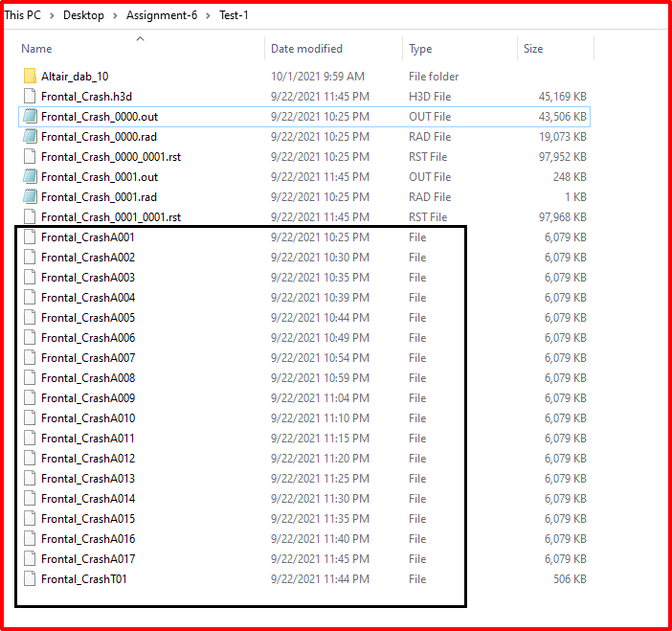Viewport: 672px width, 631px height.
Task: Sort by the Size column header
Action: (x=533, y=49)
